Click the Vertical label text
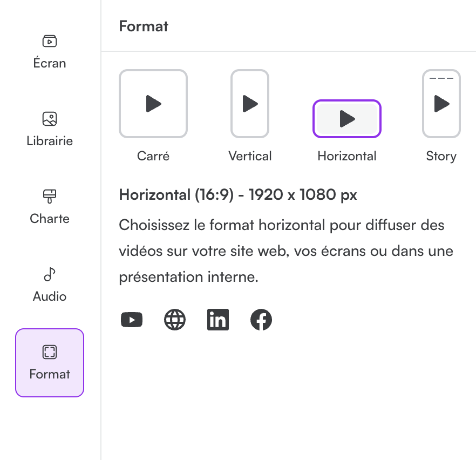Viewport: 476px width, 460px height. click(250, 156)
